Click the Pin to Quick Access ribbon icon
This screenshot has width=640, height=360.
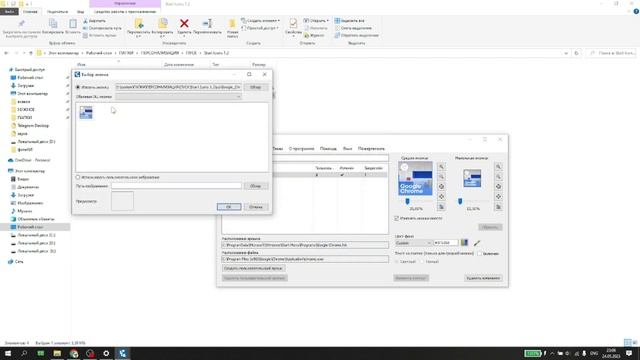[x=21, y=24]
